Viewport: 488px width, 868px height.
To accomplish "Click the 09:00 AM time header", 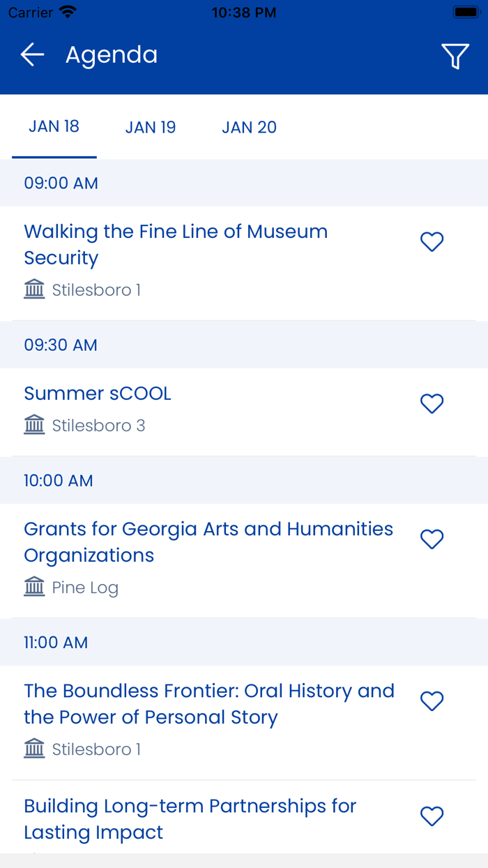I will pos(61,183).
